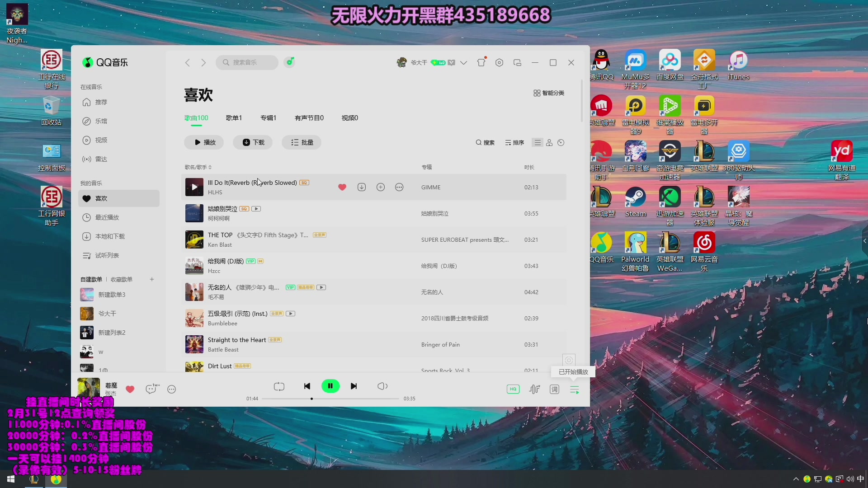
Task: Click the green music recognition icon
Action: pos(289,62)
